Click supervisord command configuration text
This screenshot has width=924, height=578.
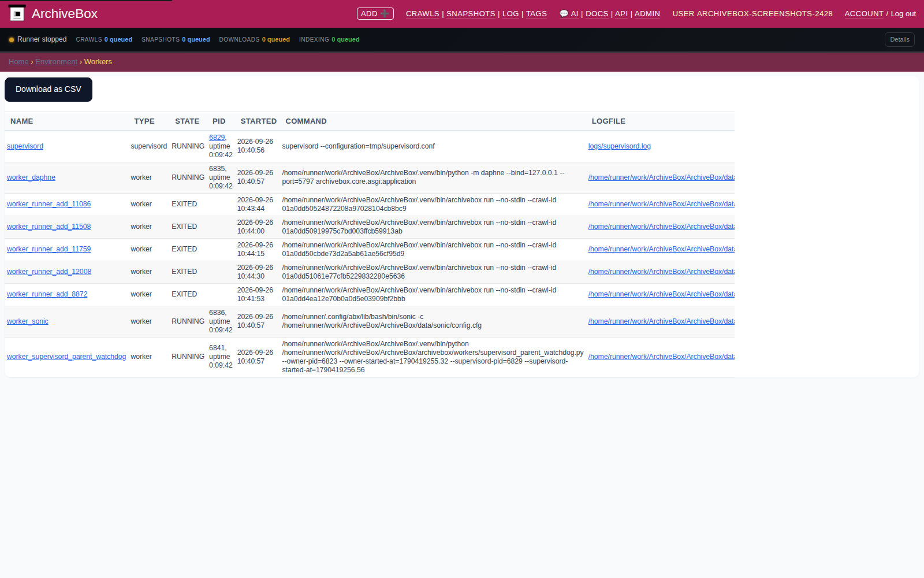coord(358,146)
